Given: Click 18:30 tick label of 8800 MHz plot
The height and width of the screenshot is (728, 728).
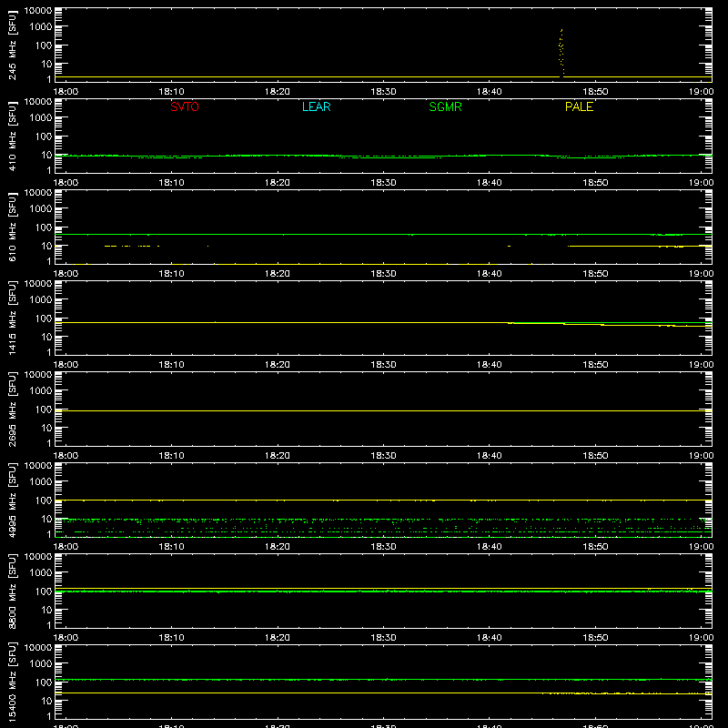Looking at the screenshot, I should click(383, 638).
